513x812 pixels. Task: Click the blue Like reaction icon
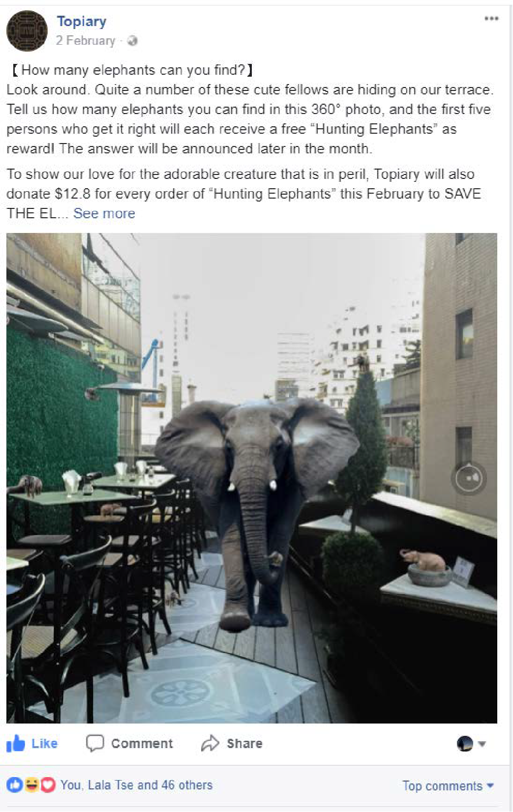(14, 785)
